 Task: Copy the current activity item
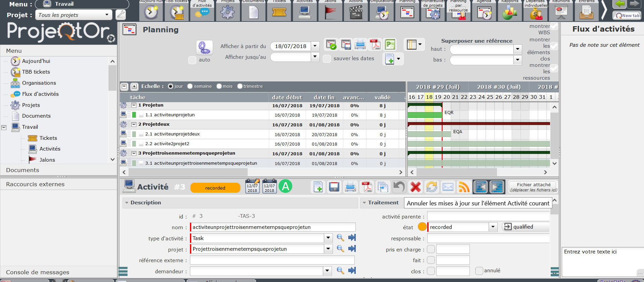383,187
